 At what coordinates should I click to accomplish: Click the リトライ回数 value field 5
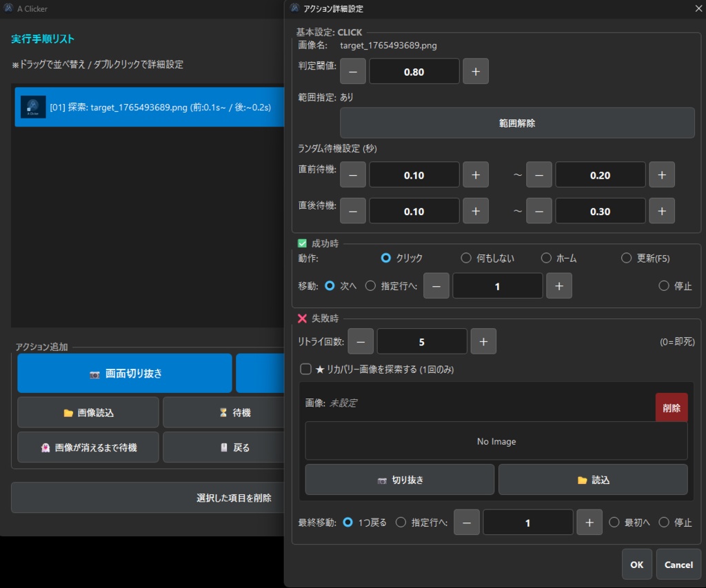pyautogui.click(x=422, y=341)
